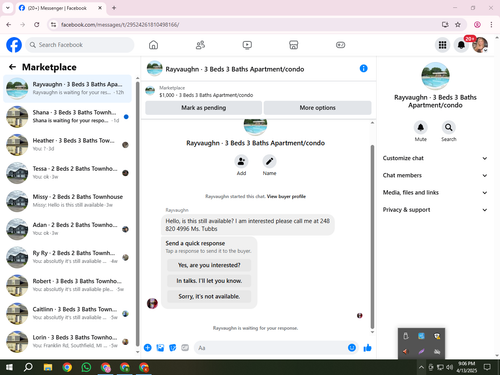Open Caitlinn 3 Beds 3 Baths conversation

click(x=68, y=314)
